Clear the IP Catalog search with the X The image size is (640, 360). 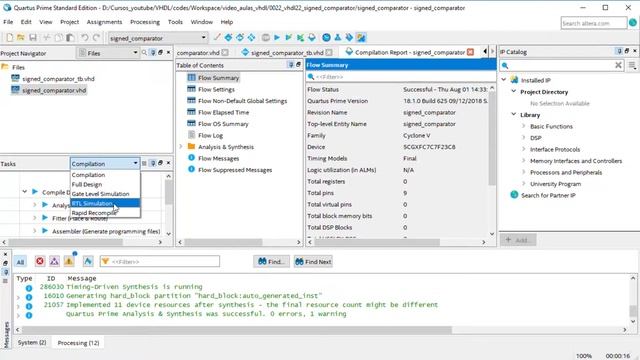click(618, 65)
